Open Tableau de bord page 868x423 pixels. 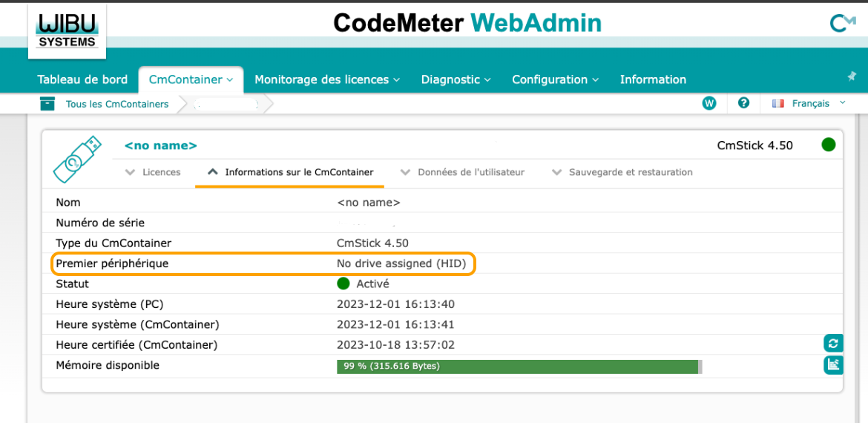coord(82,79)
